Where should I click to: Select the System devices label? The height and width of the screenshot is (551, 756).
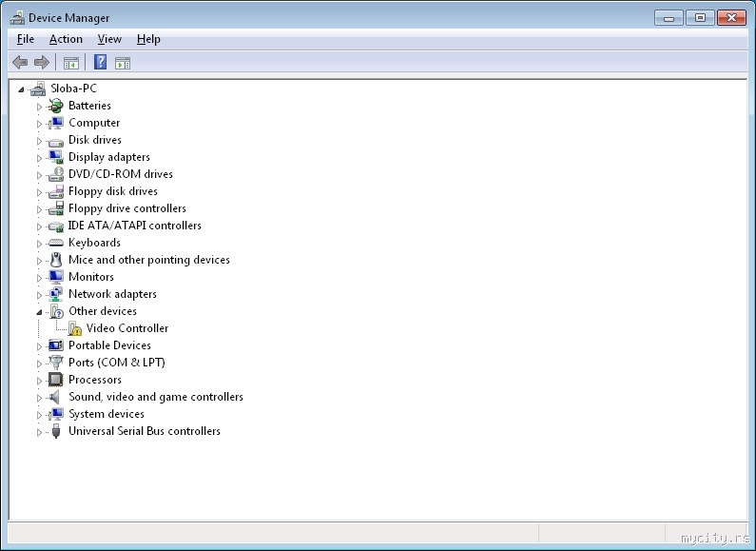107,414
